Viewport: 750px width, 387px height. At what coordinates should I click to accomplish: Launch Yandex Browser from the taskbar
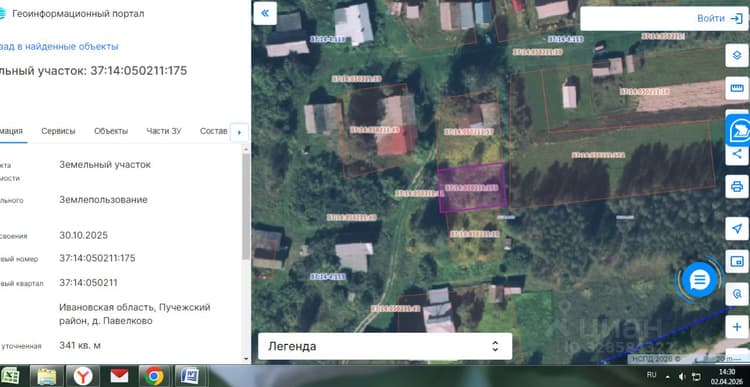[83, 376]
